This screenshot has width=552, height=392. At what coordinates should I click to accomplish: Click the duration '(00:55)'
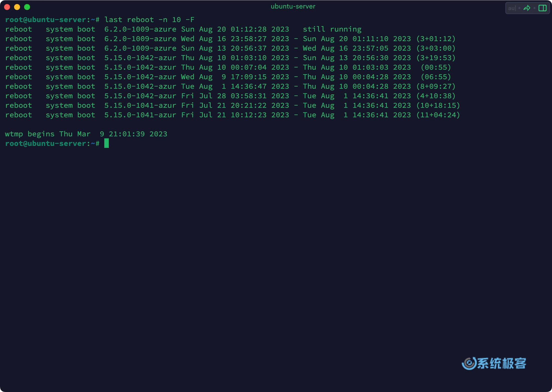point(436,67)
